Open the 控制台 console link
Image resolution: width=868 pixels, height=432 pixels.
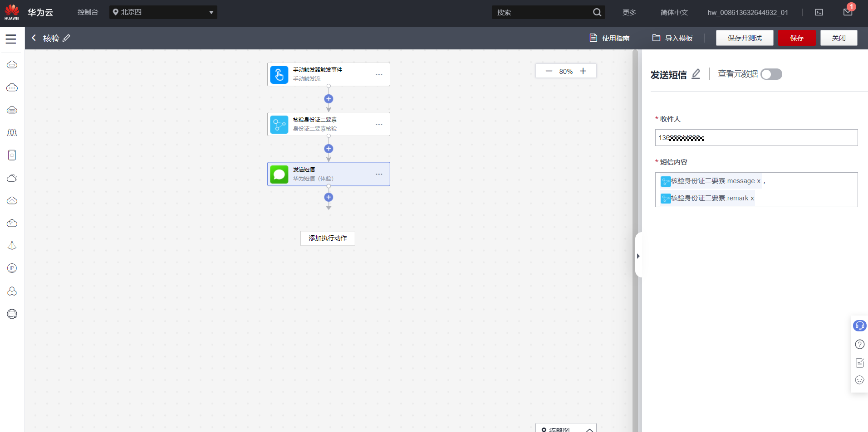click(x=88, y=12)
